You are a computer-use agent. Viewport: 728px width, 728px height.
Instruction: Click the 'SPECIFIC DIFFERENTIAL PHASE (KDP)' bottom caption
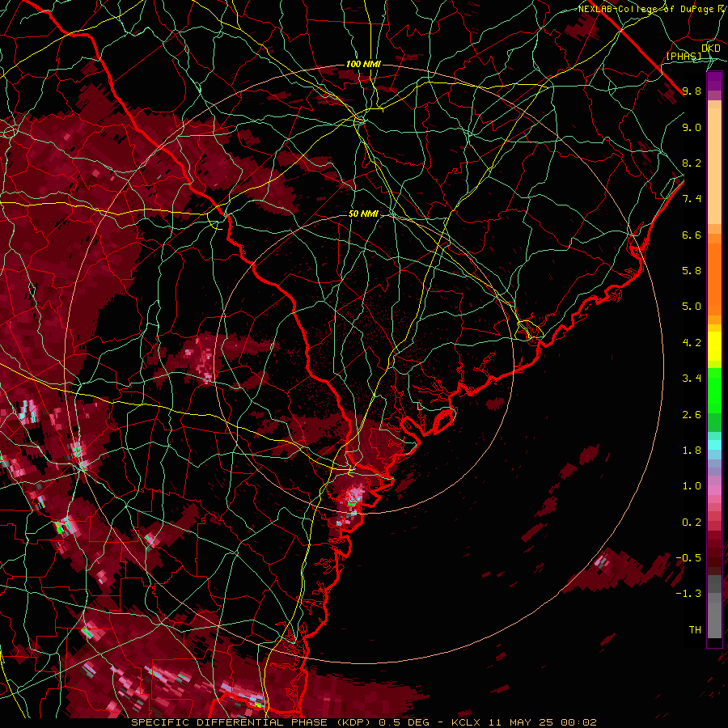point(252,722)
